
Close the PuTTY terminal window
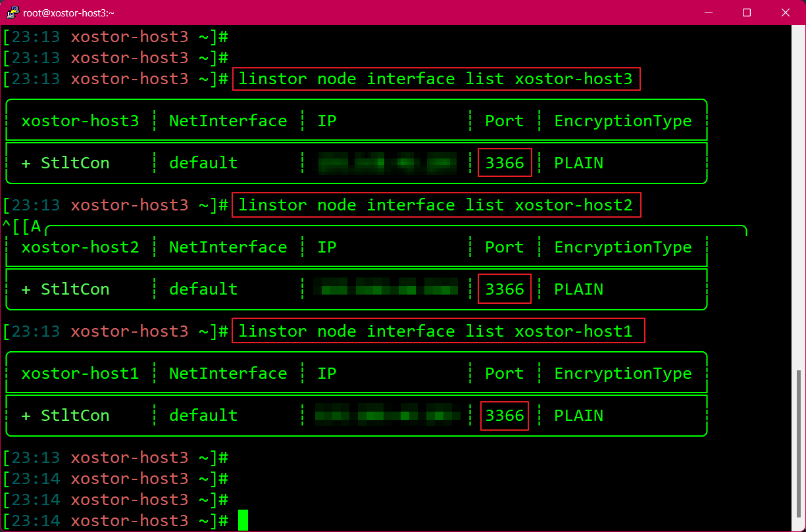coord(785,12)
